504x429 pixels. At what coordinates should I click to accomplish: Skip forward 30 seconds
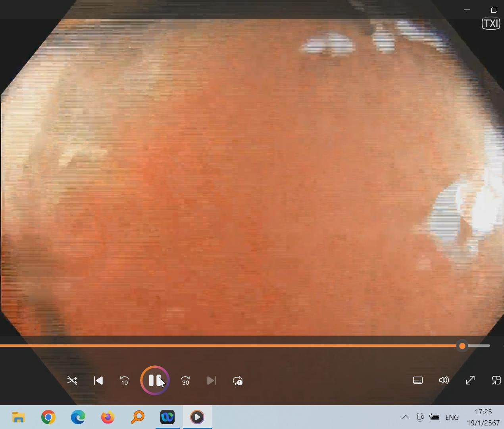click(185, 381)
